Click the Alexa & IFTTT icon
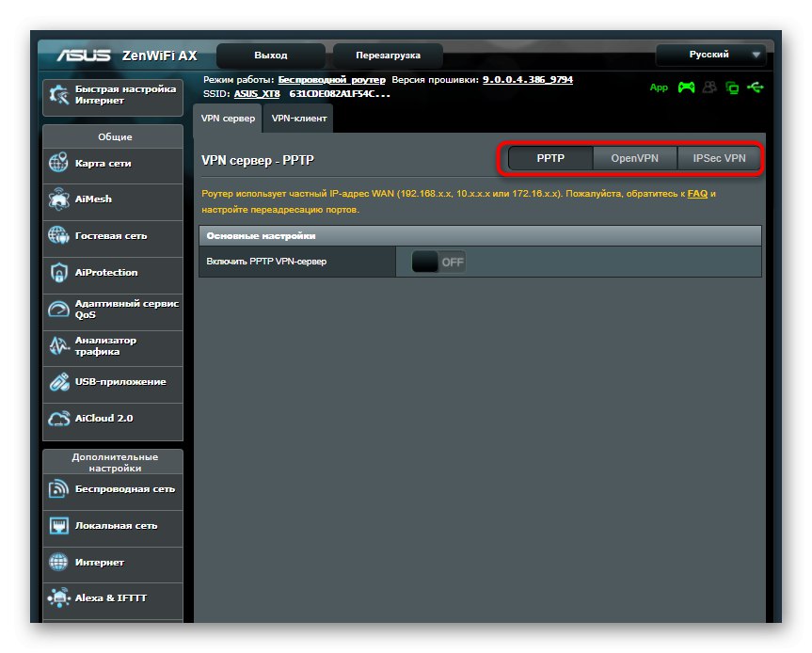Screen dimensions: 812x653 (x=58, y=597)
